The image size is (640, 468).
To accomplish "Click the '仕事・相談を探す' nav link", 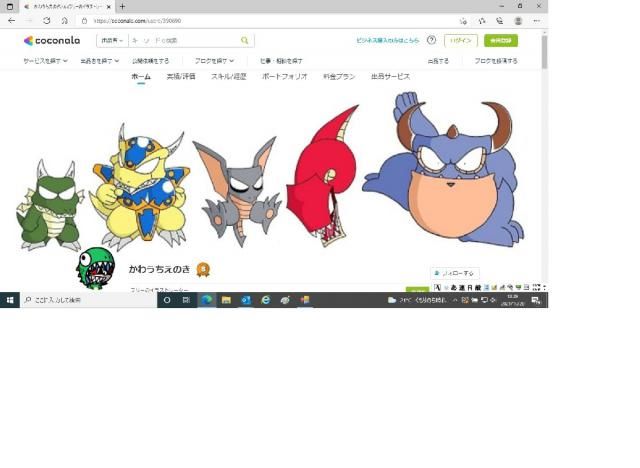I will point(281,61).
